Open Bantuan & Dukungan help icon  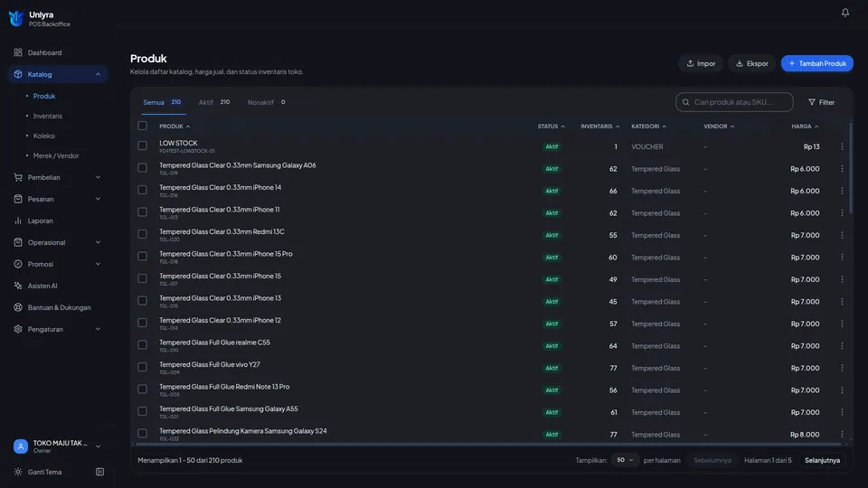(x=18, y=307)
